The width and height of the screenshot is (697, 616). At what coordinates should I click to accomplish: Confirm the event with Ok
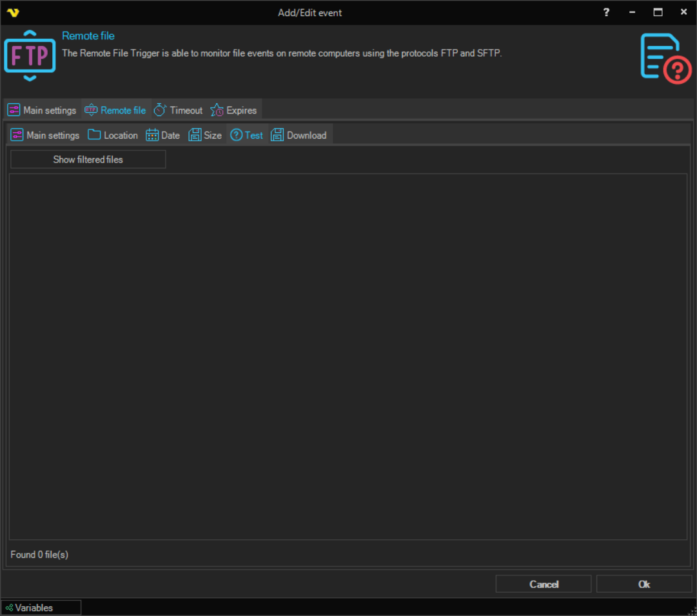[643, 584]
